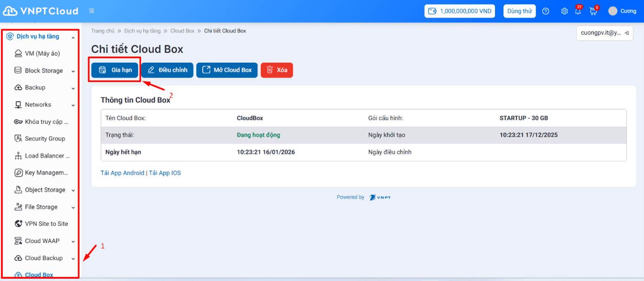Open VM (Máy ảo) in sidebar
The height and width of the screenshot is (281, 644).
pos(42,53)
